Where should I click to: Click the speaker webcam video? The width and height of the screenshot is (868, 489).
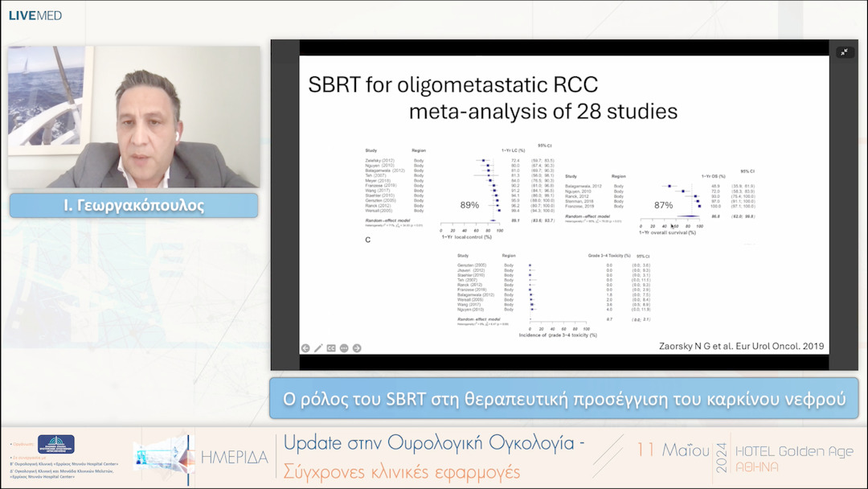[134, 117]
